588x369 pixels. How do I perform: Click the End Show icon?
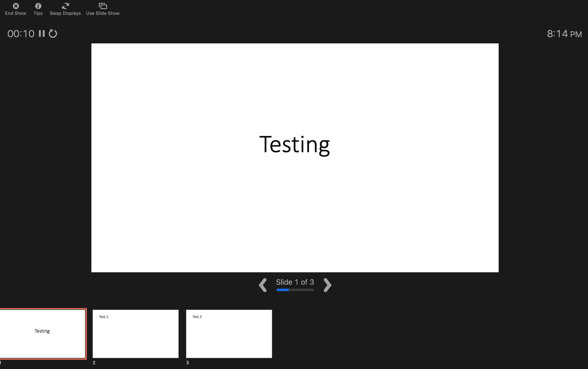[x=16, y=6]
